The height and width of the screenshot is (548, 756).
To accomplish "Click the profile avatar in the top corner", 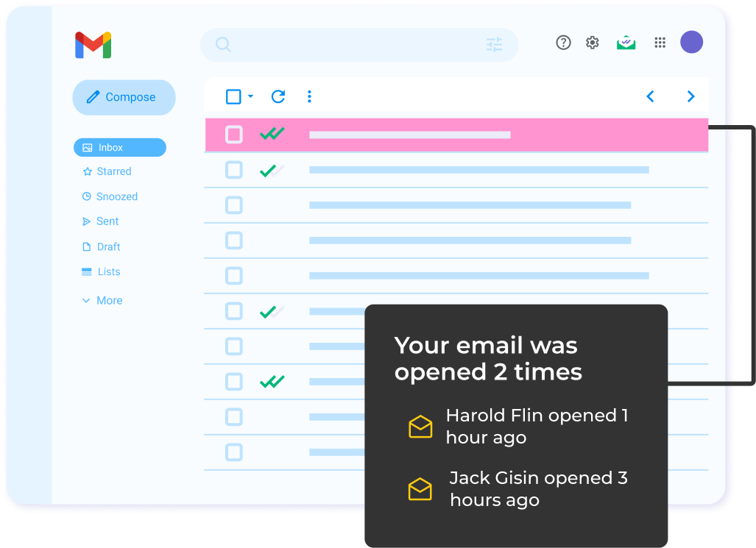I will click(x=691, y=42).
